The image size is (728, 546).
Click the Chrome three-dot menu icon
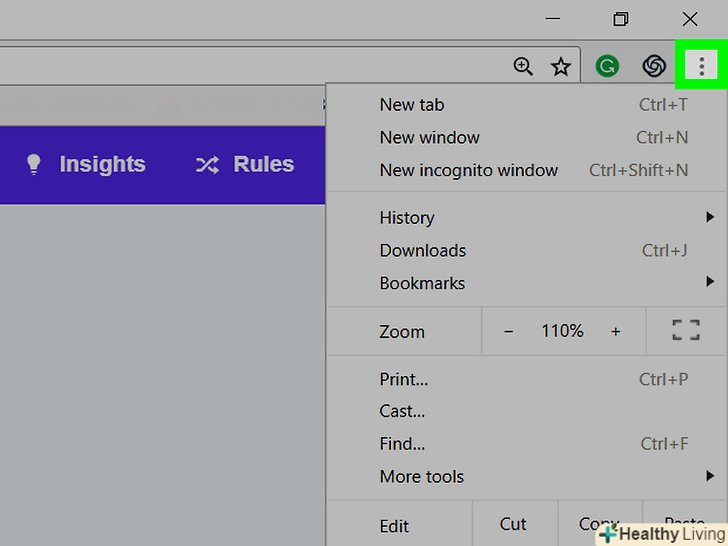coord(702,67)
